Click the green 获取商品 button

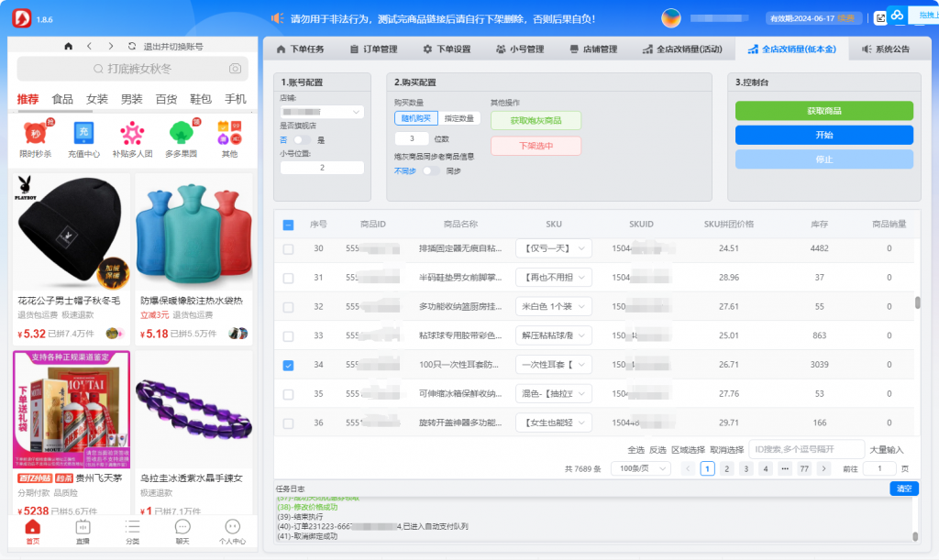point(824,111)
